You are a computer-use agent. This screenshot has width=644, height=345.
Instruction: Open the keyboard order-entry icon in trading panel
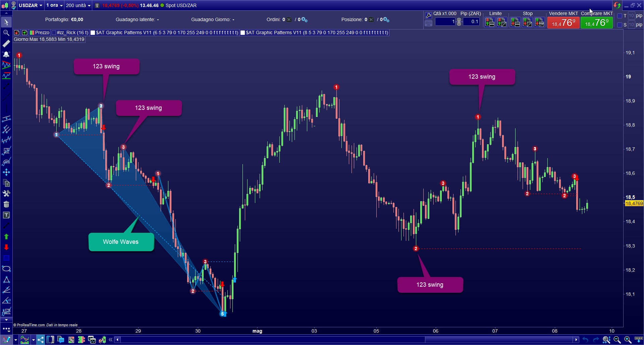tap(428, 24)
